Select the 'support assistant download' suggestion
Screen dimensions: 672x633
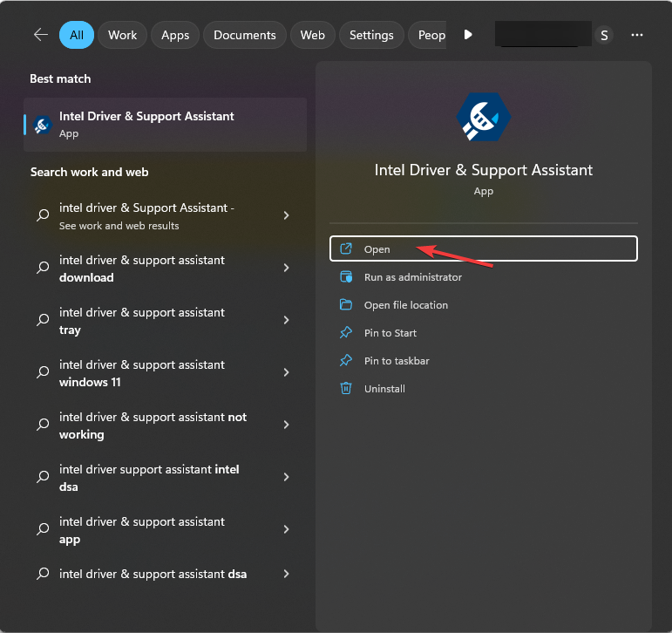pos(165,269)
